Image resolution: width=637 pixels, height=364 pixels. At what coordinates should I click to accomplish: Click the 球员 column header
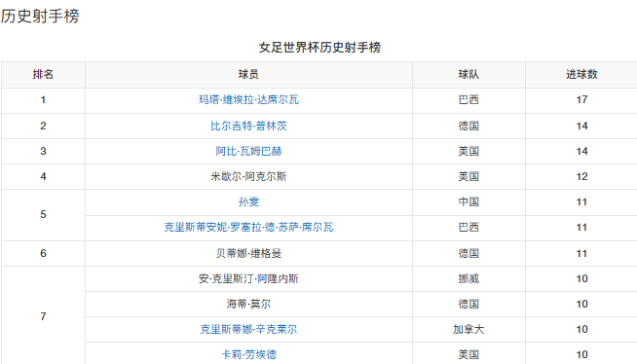(x=248, y=74)
